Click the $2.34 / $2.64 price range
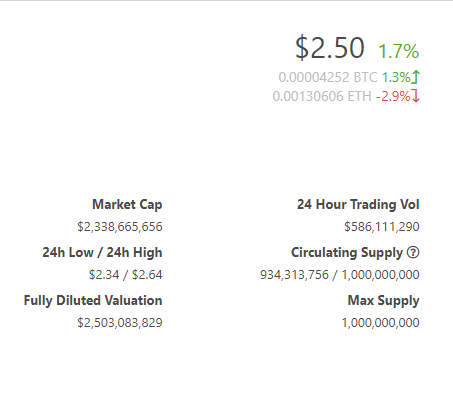 click(125, 275)
